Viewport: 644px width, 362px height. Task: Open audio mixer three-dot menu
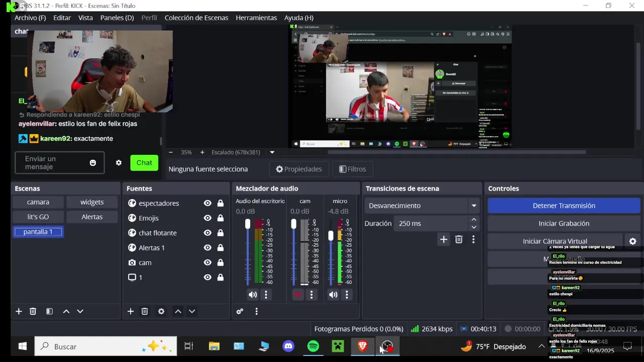click(256, 311)
